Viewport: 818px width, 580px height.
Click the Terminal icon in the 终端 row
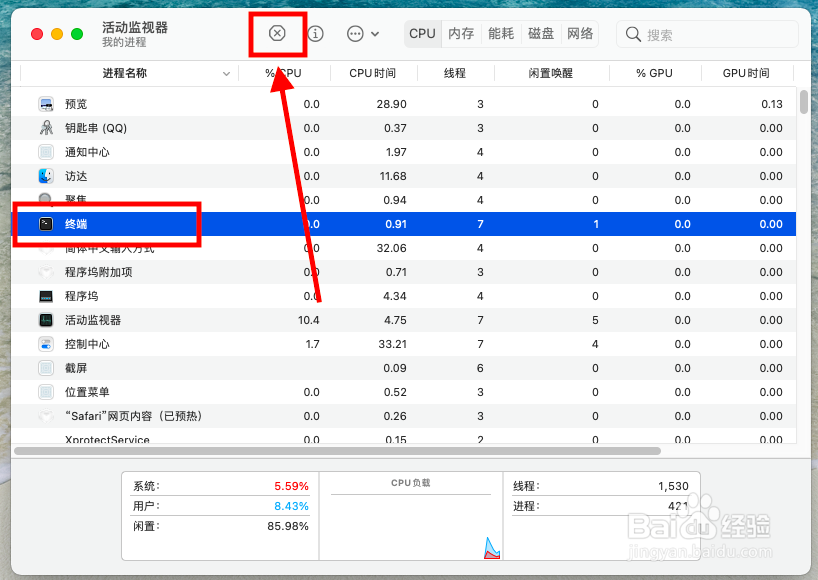pos(44,224)
